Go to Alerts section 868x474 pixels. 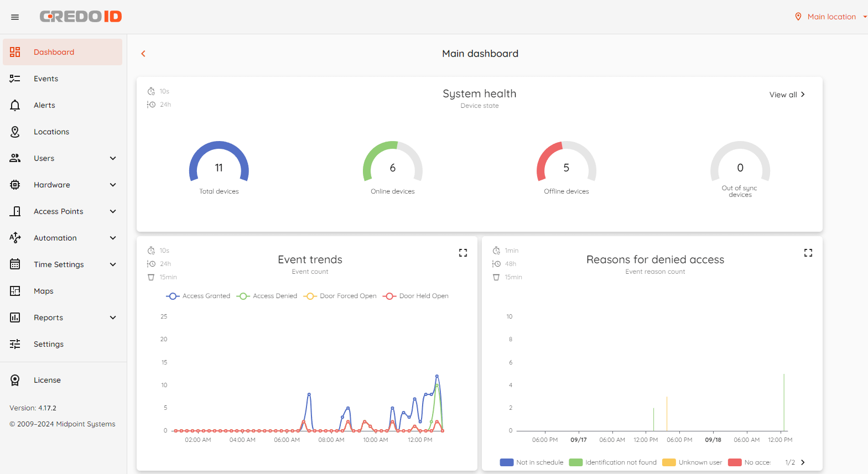point(63,105)
